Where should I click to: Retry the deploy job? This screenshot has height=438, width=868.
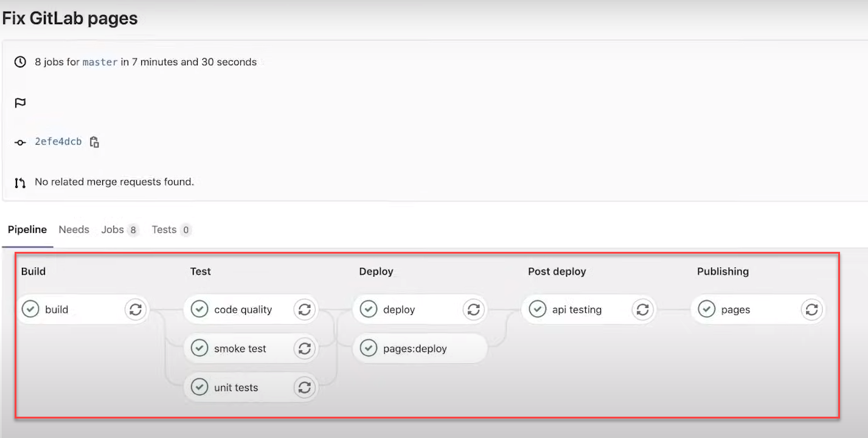(x=473, y=309)
